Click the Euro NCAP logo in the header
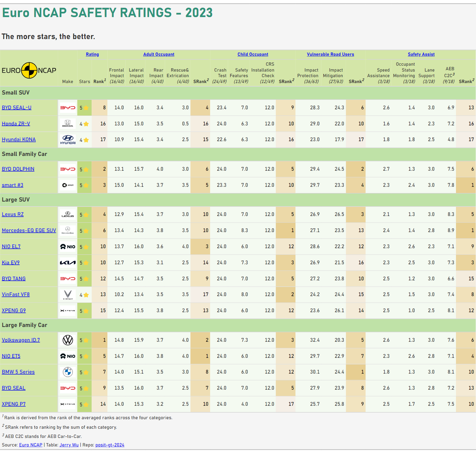The height and width of the screenshot is (455, 476). click(x=29, y=71)
